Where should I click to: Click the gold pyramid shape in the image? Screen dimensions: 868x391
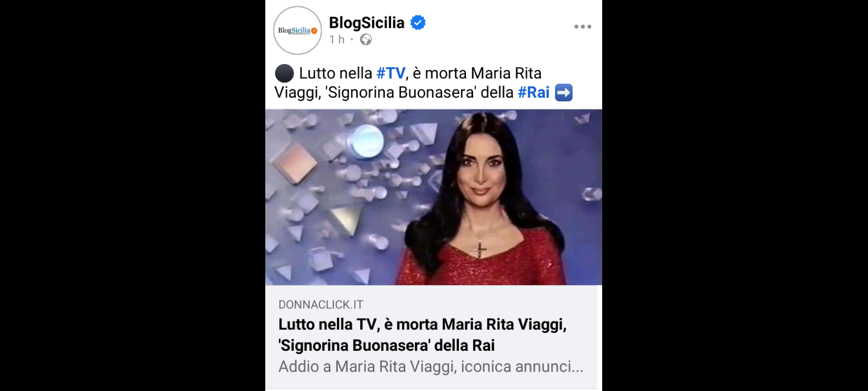coord(346,220)
